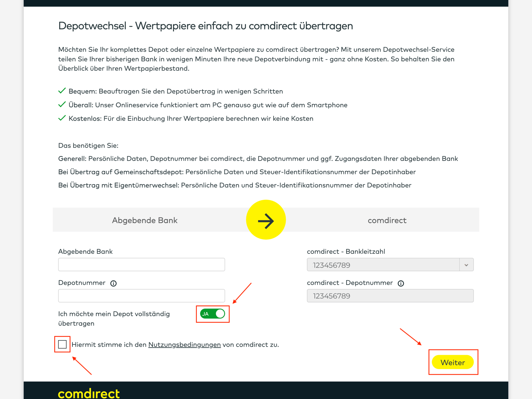Select the 'comdirect' column header
532x399 pixels.
click(387, 220)
